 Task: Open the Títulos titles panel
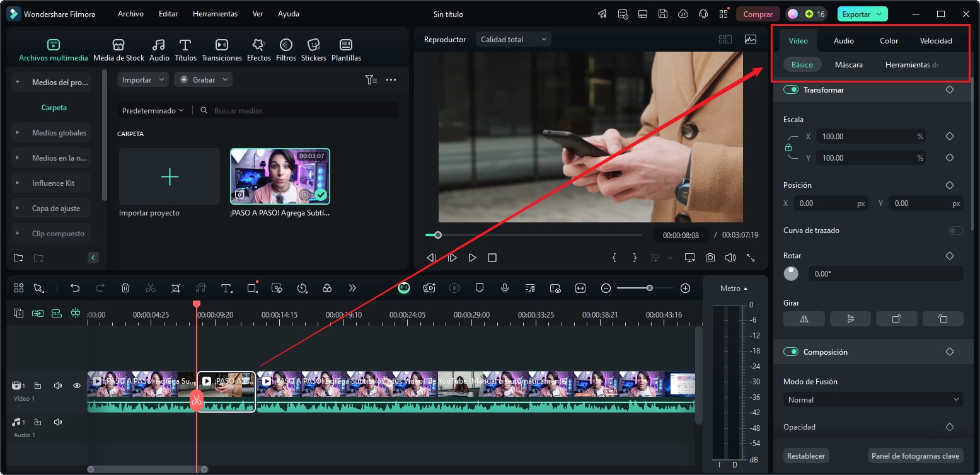tap(185, 50)
